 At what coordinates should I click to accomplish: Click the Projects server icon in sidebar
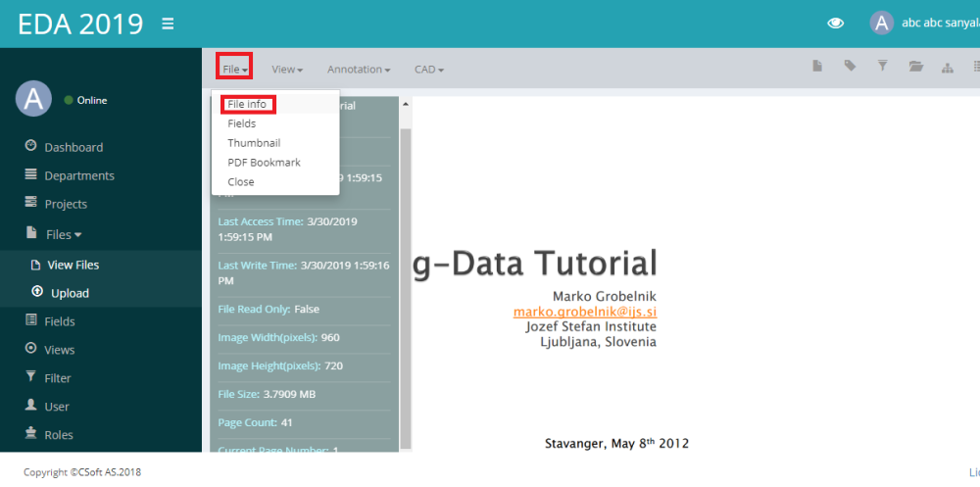point(30,203)
